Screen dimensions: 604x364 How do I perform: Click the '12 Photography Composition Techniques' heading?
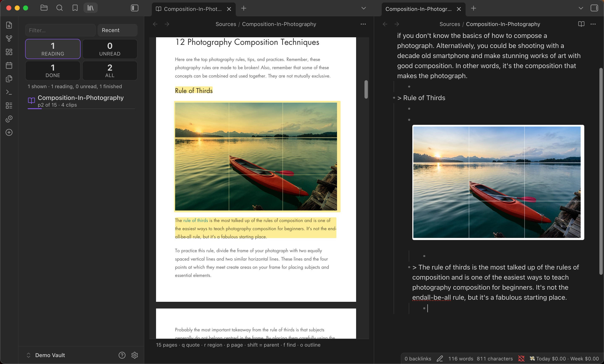click(247, 42)
